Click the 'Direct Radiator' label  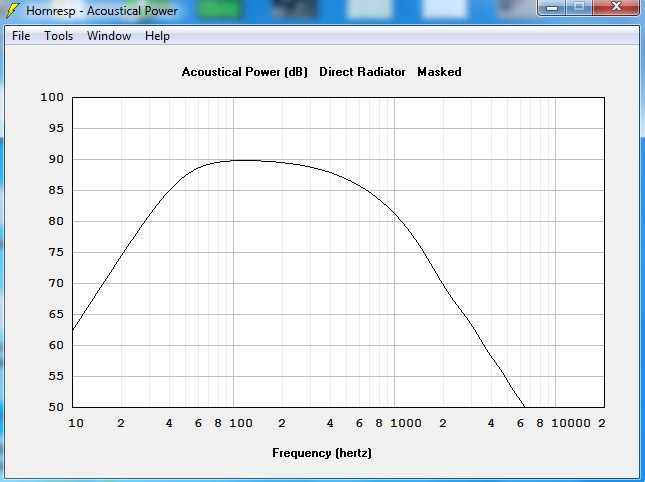[x=362, y=72]
